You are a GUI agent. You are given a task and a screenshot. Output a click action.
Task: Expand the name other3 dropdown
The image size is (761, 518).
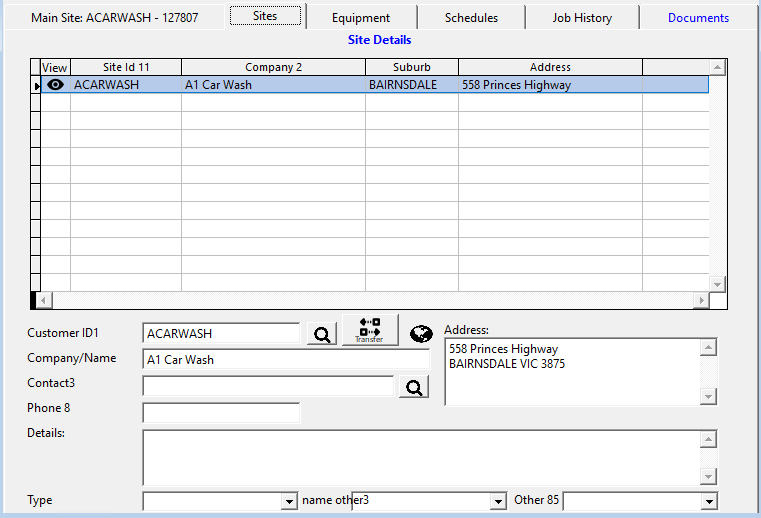(x=498, y=501)
